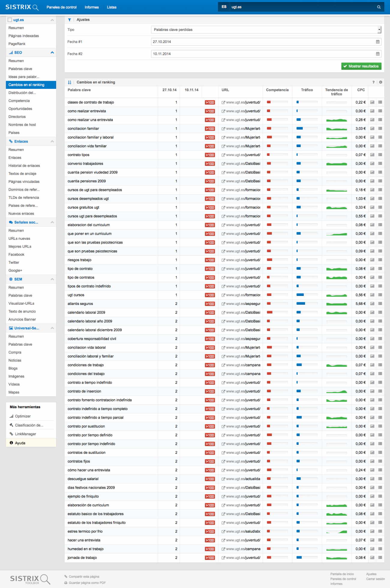Screen dimensions: 390x588
Task: Open list icon for 'conciliacion familiar' row
Action: coord(380,128)
